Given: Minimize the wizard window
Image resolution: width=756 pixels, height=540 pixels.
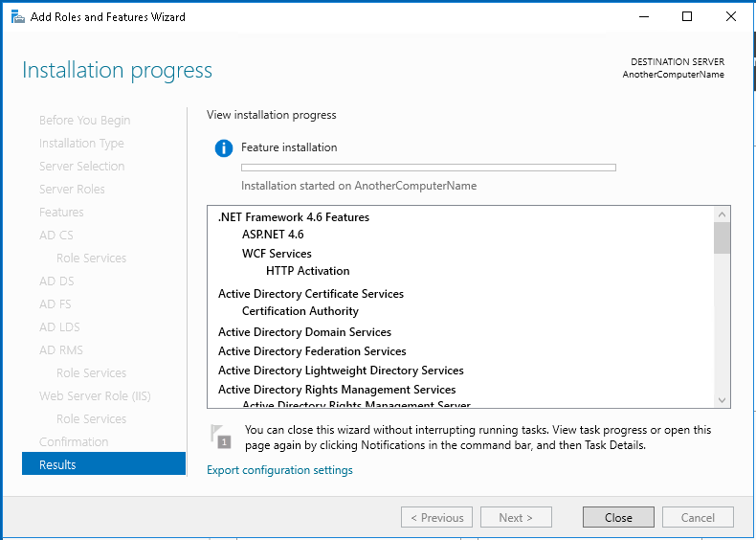Looking at the screenshot, I should (x=643, y=16).
